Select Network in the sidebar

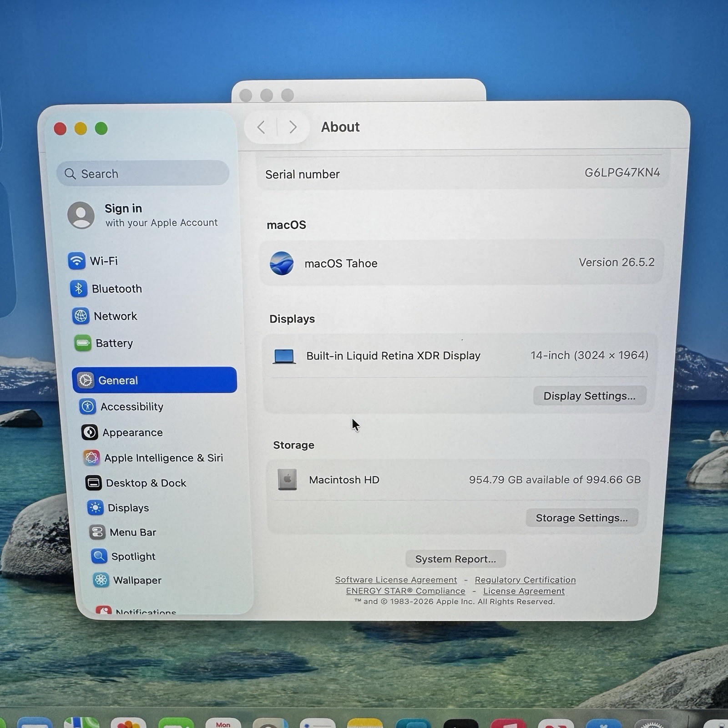point(105,316)
